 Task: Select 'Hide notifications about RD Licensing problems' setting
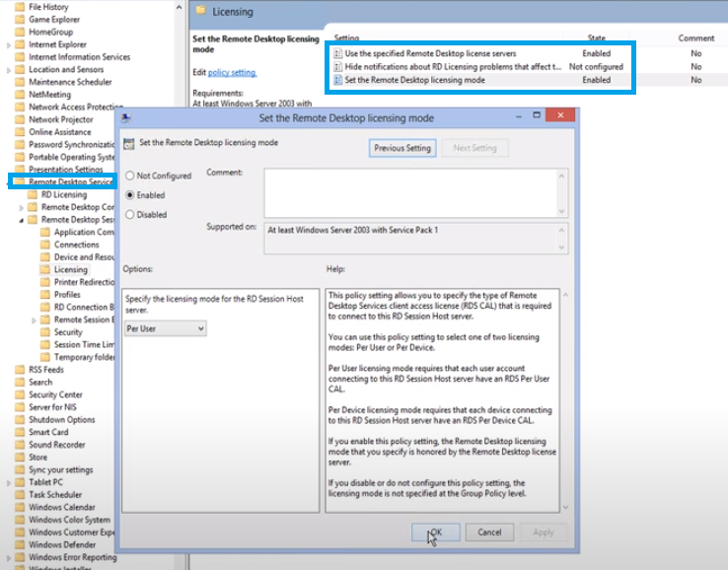[x=453, y=67]
